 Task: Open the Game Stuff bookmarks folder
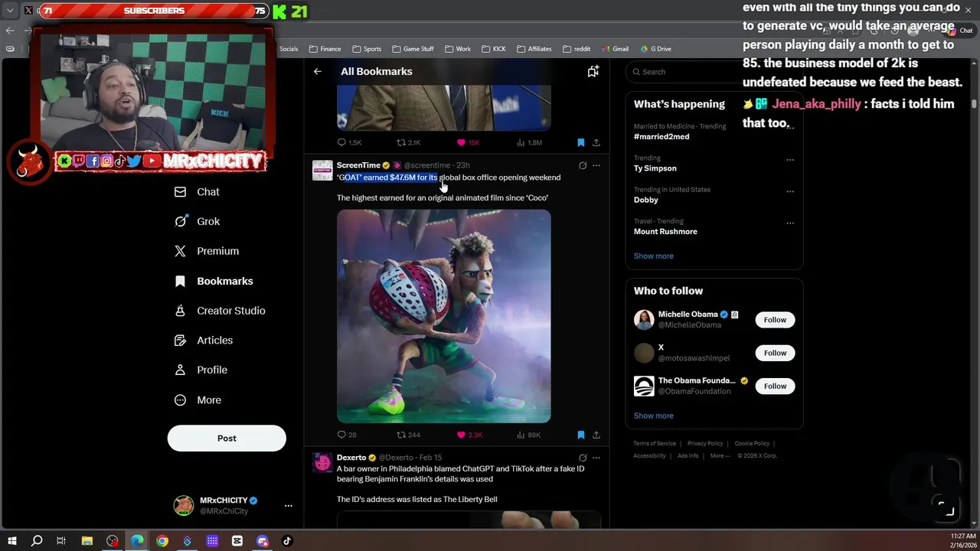[413, 49]
